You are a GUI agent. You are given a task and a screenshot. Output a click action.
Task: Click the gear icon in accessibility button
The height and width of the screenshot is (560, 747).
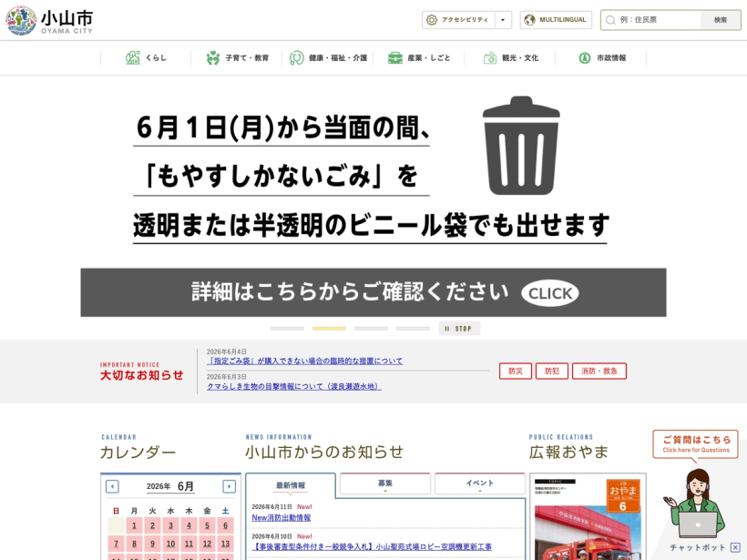tap(432, 20)
